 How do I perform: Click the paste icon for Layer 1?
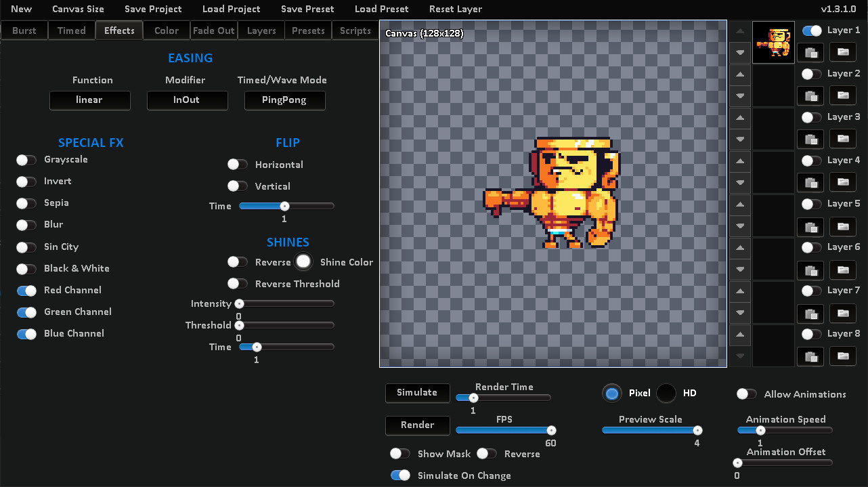(810, 52)
